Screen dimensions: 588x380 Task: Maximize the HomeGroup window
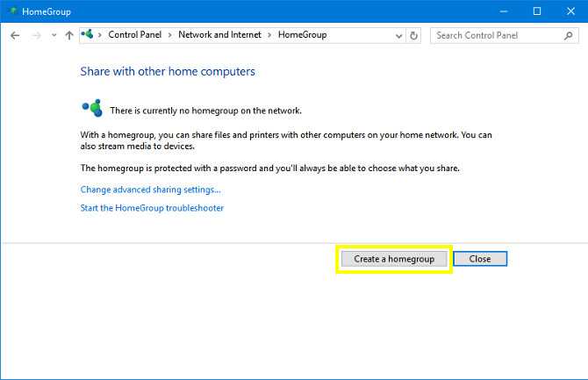tap(537, 11)
